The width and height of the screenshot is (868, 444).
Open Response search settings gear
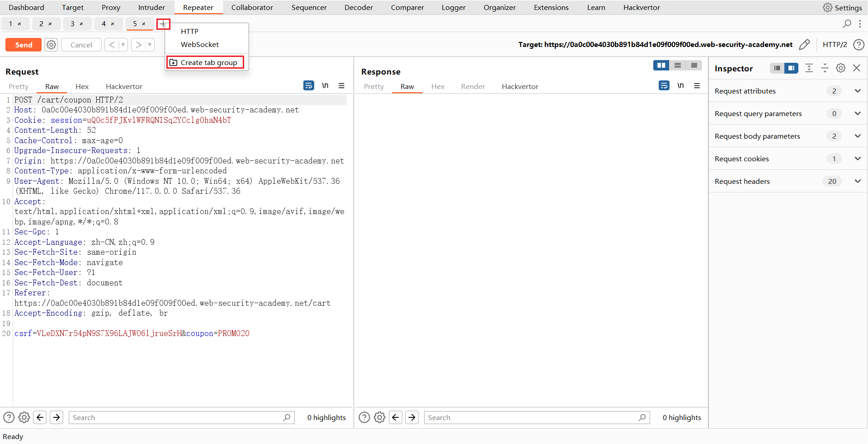380,417
